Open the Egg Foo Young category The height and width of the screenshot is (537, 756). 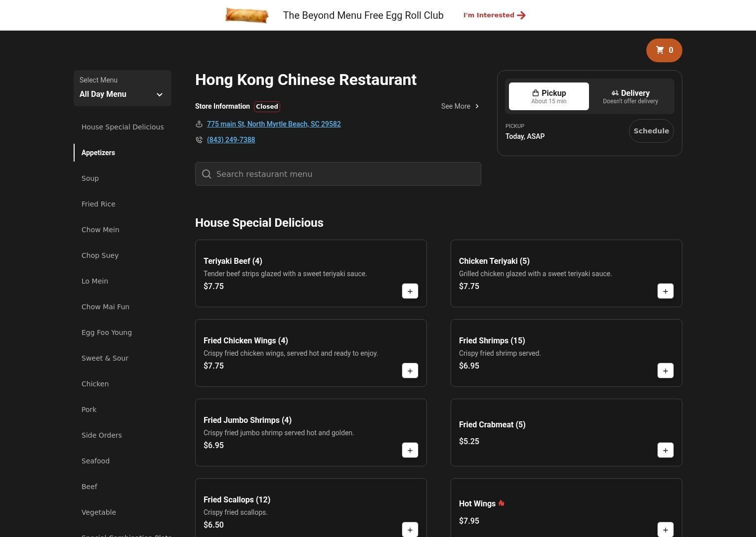[107, 332]
